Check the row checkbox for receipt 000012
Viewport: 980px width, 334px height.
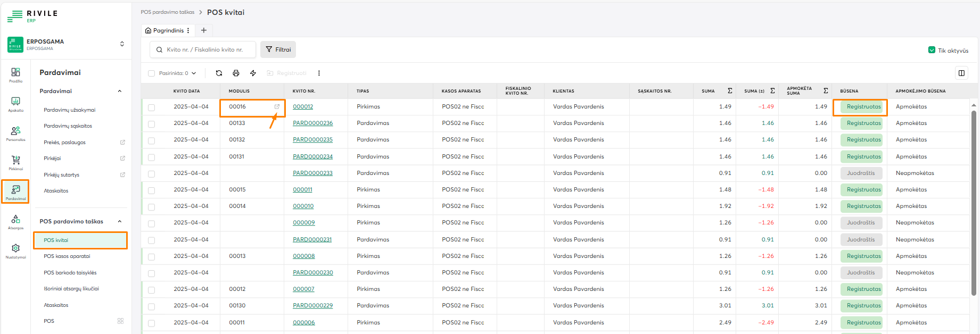click(152, 107)
